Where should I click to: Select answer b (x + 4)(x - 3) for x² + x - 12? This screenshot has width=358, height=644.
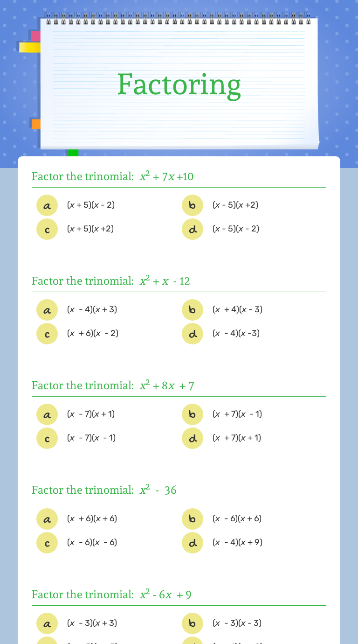point(193,310)
